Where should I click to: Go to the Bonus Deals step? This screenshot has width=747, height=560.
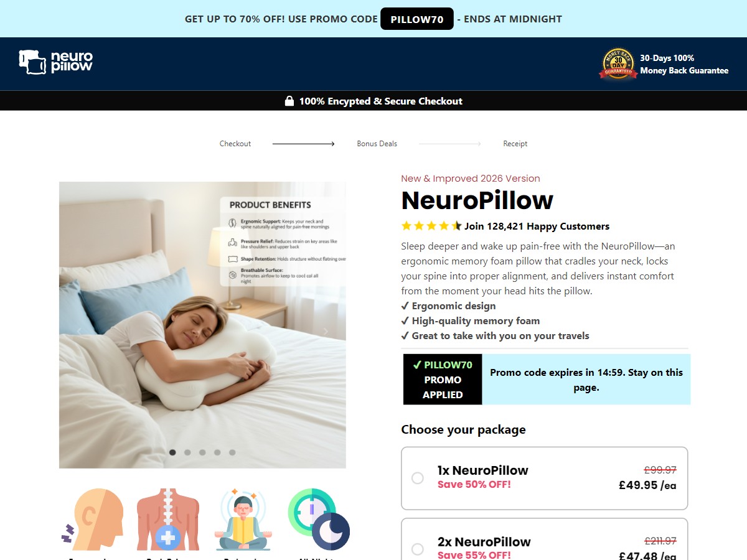(377, 144)
